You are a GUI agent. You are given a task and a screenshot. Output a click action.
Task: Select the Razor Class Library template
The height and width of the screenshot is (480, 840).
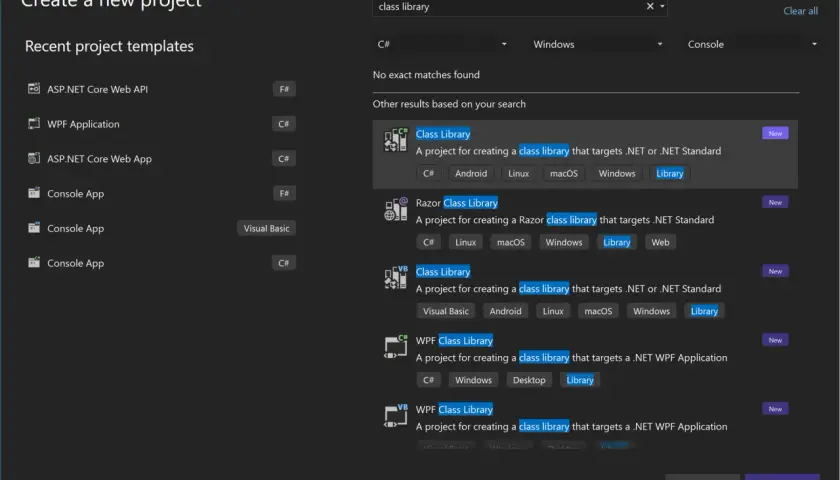coord(585,223)
